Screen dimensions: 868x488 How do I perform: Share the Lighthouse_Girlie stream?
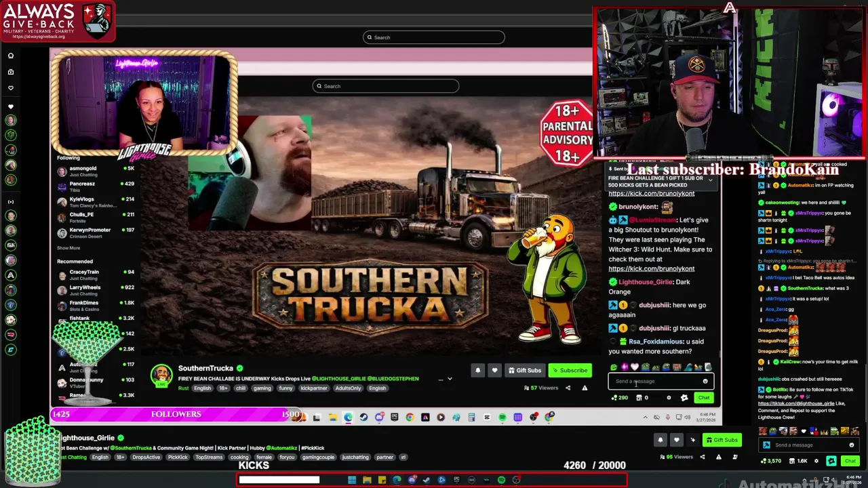pyautogui.click(x=703, y=457)
